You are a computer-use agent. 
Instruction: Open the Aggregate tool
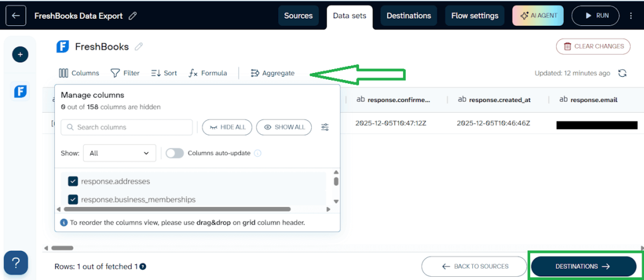point(273,73)
